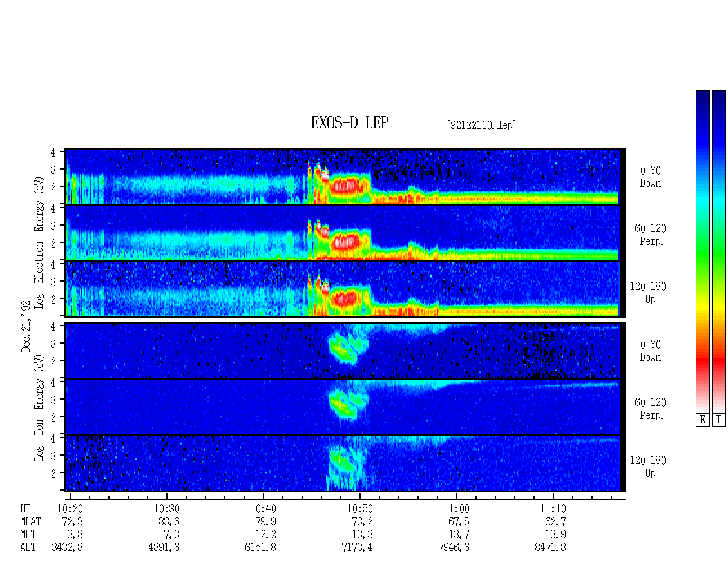Click the 10:20 UT time label
Screen dimensions: 728x564
[70, 509]
